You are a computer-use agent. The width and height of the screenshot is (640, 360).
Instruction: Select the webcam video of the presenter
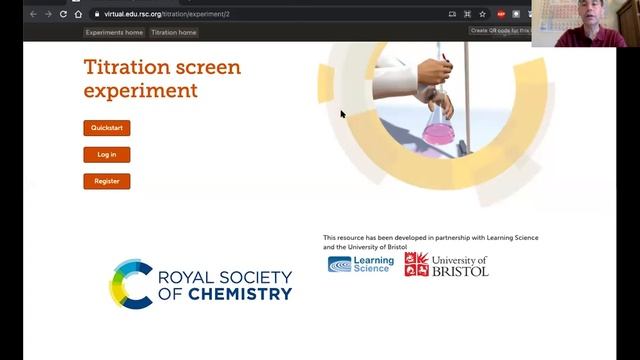point(586,23)
